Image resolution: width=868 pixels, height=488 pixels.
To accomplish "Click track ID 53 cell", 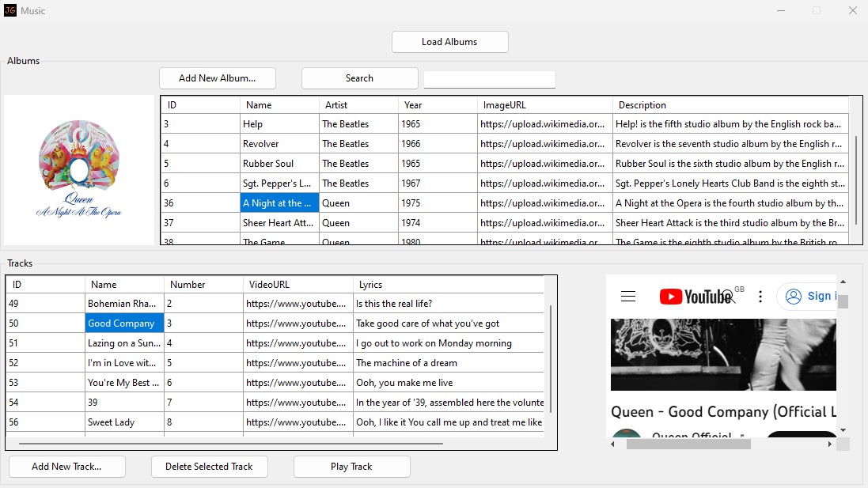I will pyautogui.click(x=45, y=382).
